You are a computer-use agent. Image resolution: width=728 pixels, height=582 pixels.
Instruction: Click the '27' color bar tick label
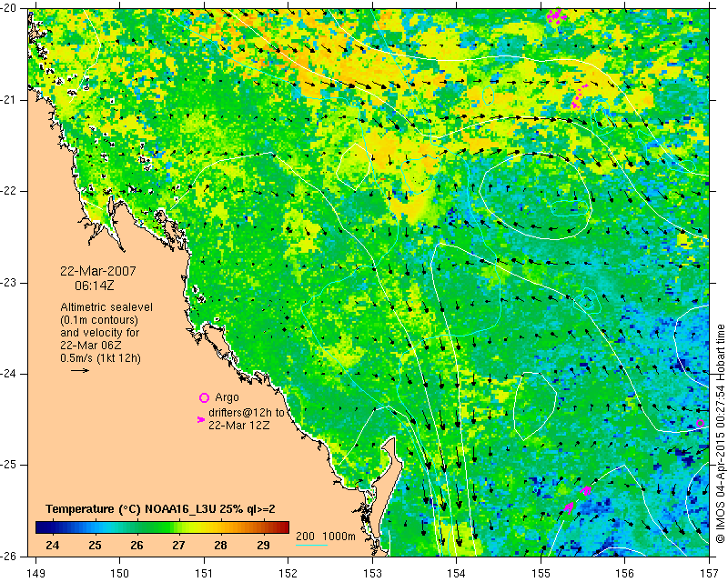tap(178, 545)
